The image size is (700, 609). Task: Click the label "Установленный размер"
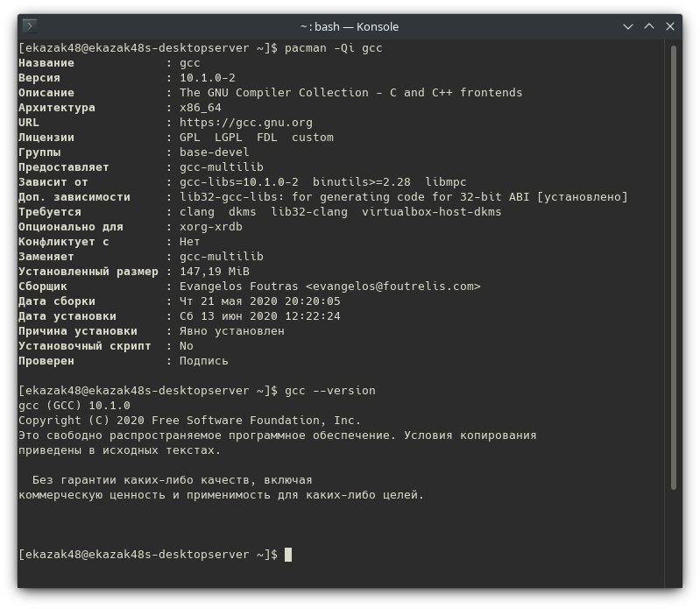(x=88, y=272)
